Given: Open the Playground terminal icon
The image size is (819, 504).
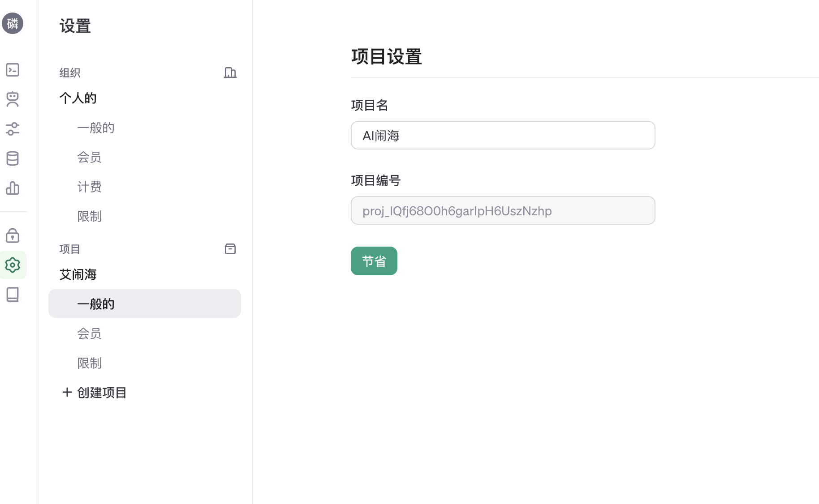Looking at the screenshot, I should pyautogui.click(x=13, y=70).
